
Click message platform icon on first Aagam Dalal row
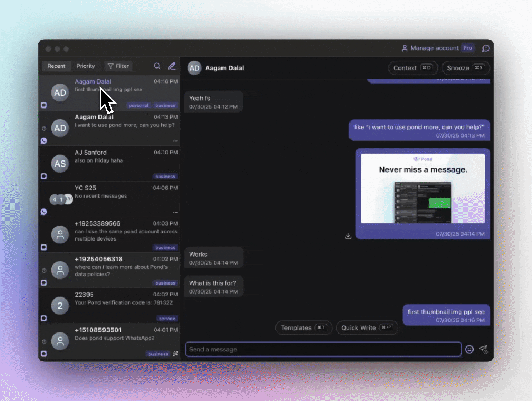[x=44, y=105]
